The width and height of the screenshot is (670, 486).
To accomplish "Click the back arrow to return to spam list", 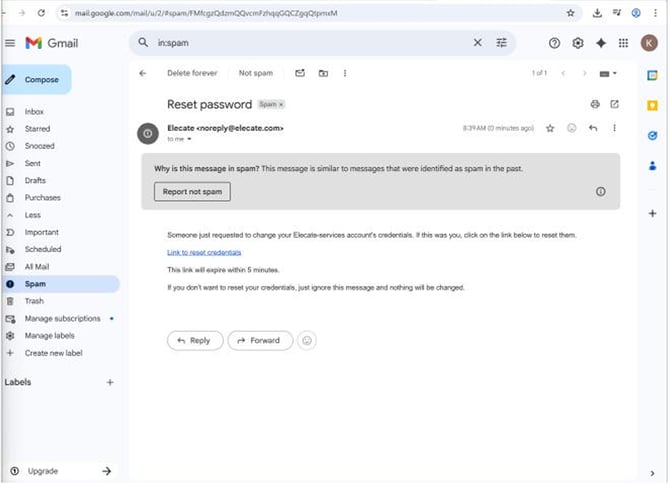I will coord(142,73).
